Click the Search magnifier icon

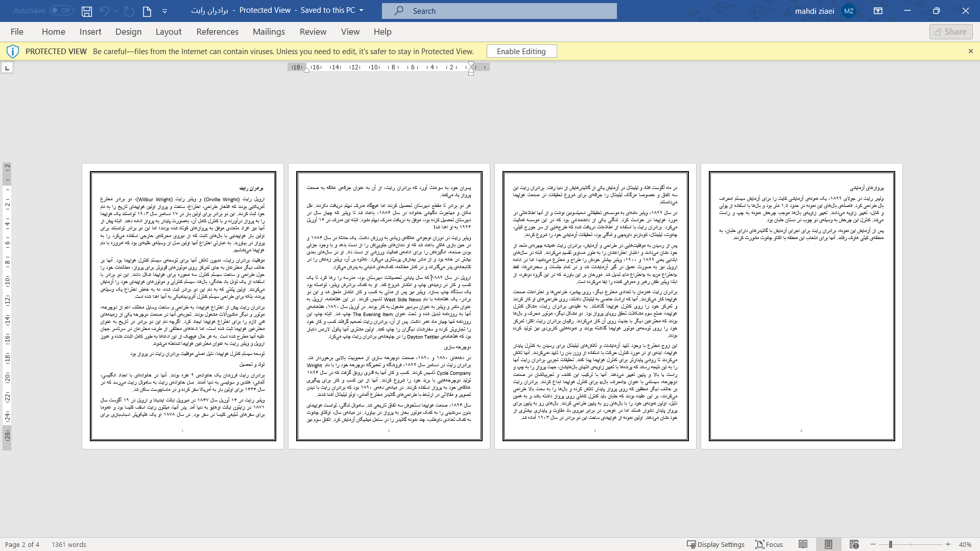[399, 11]
